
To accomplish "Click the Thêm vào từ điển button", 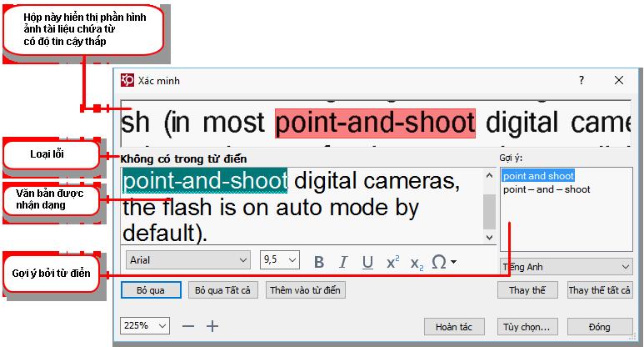I will [305, 290].
